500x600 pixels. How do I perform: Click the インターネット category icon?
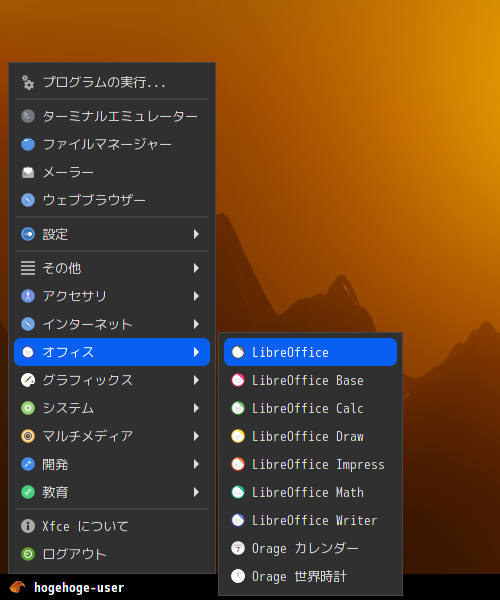click(28, 324)
